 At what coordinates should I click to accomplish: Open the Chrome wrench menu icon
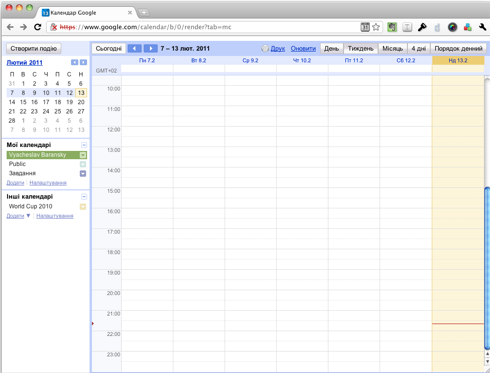tap(482, 27)
